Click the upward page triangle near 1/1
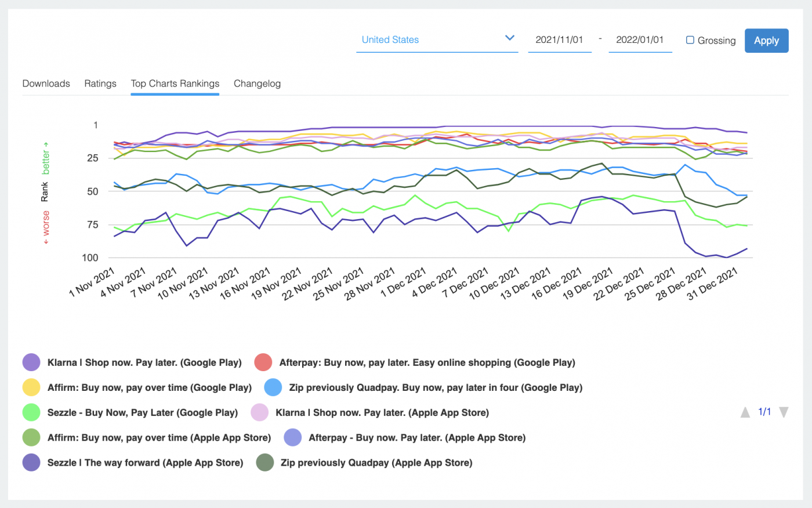 point(745,412)
